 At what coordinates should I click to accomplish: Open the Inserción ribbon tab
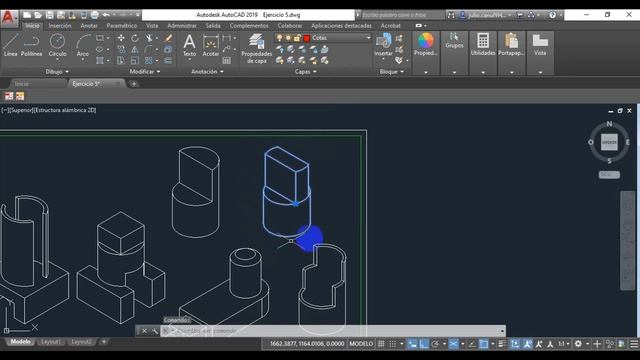60,26
